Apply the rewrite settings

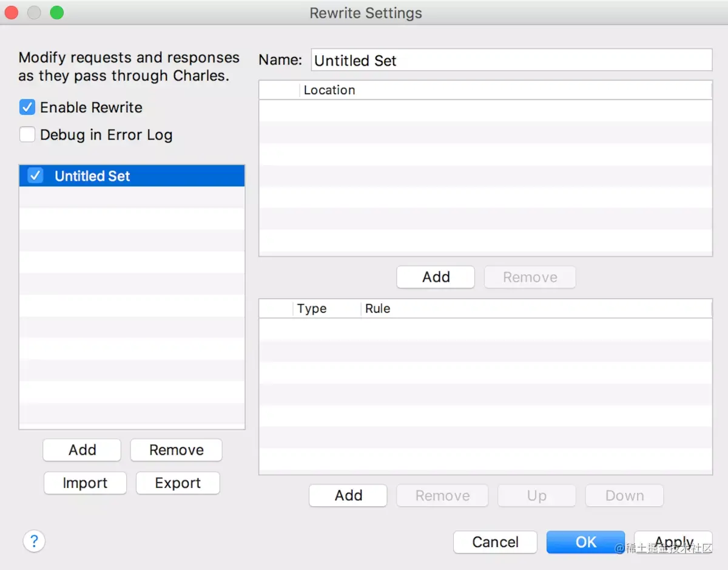673,542
